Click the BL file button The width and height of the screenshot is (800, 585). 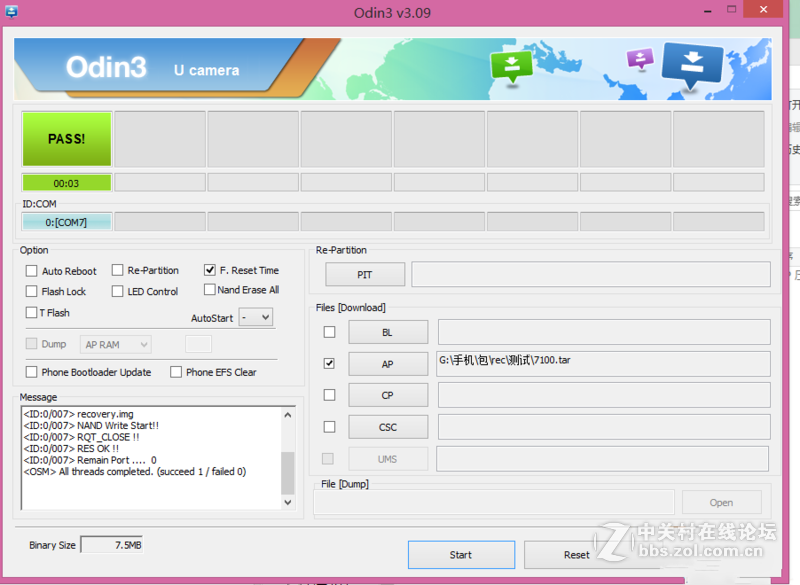[x=388, y=333]
